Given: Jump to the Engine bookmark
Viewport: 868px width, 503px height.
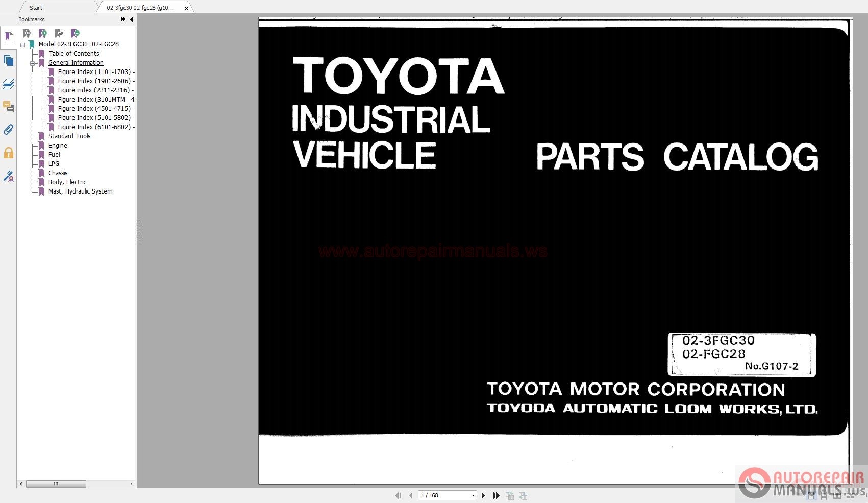Looking at the screenshot, I should (58, 146).
